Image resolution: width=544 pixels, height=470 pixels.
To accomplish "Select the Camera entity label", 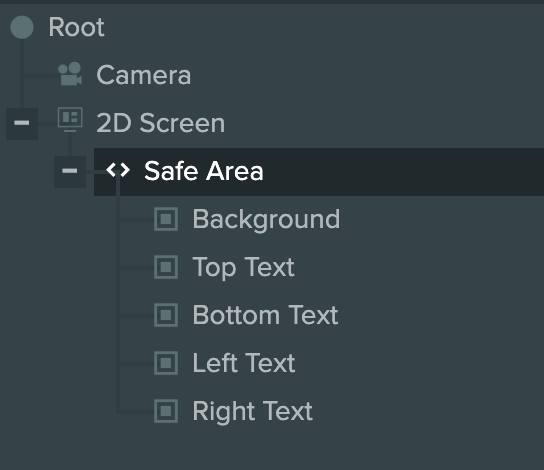I will 144,75.
